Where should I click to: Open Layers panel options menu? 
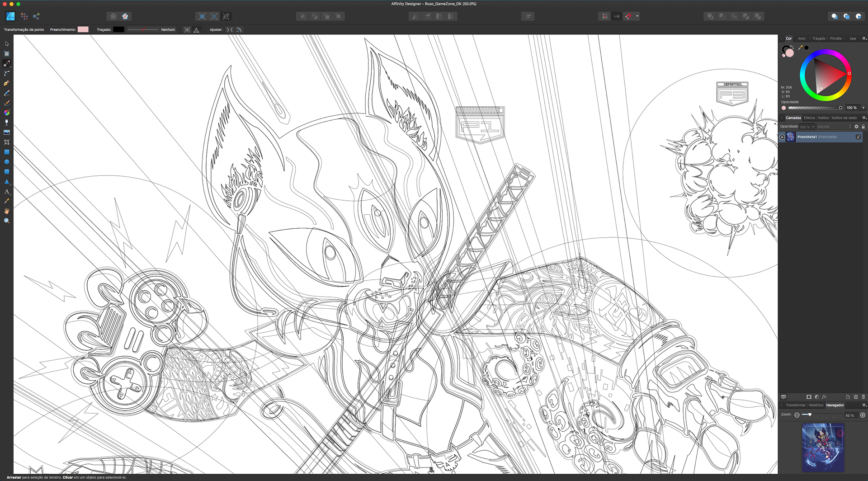click(x=864, y=118)
